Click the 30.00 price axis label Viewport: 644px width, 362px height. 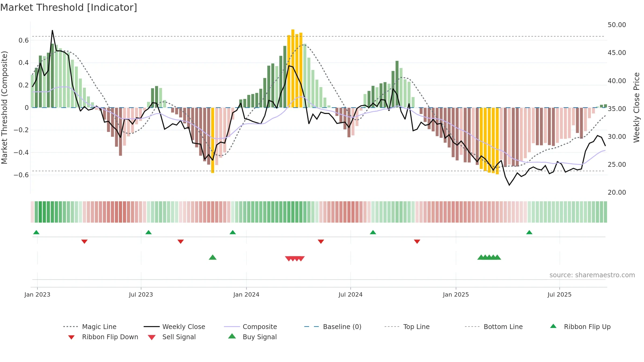(x=617, y=137)
